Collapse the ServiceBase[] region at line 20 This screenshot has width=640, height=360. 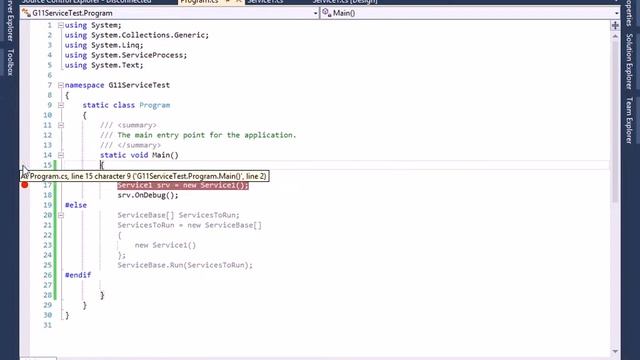tap(61, 215)
